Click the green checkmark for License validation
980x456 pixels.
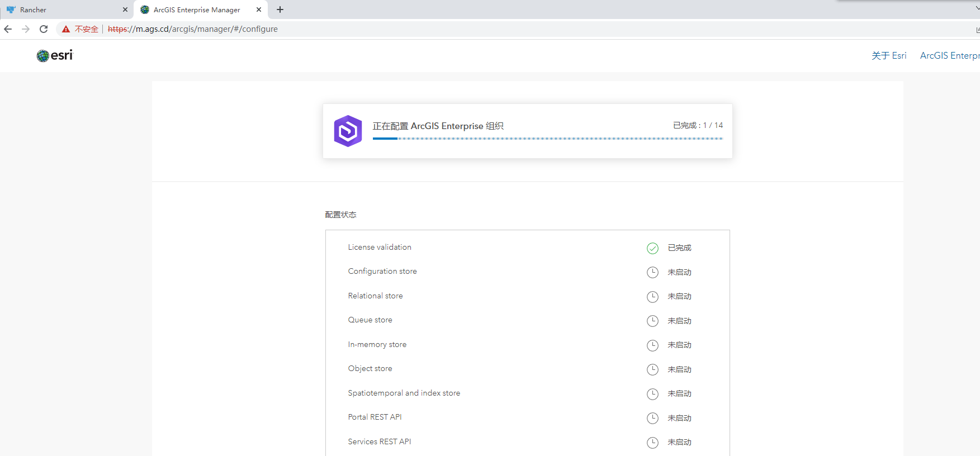652,248
